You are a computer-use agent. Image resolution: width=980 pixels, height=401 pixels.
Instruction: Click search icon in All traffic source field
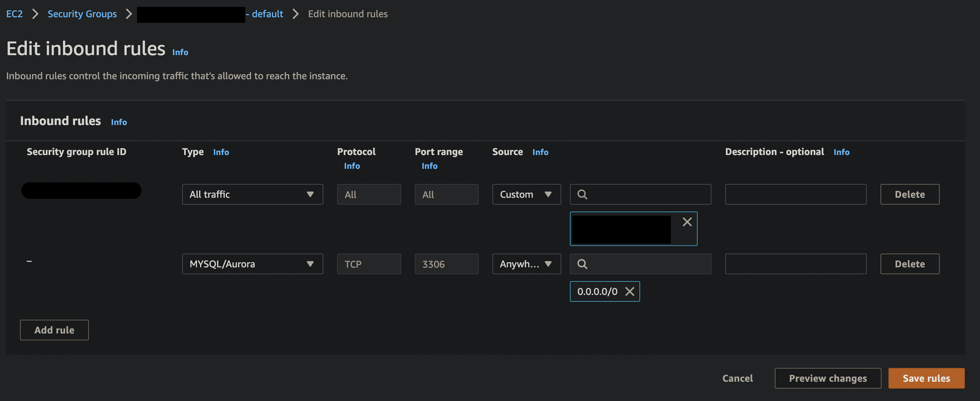[x=582, y=194]
